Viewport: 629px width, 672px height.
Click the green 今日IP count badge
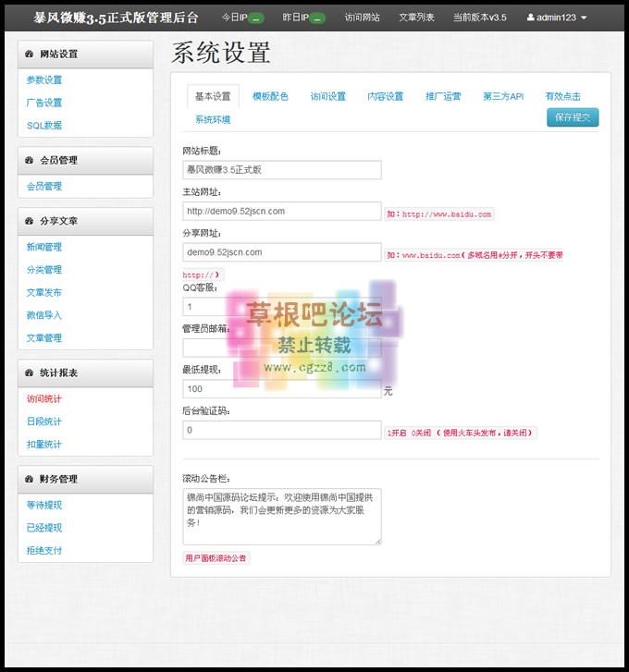(x=256, y=18)
